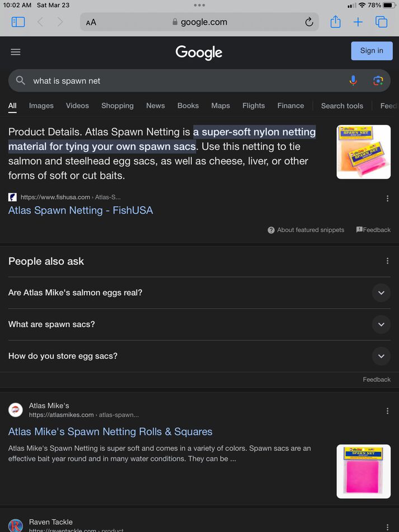399x532 pixels.
Task: Switch to the Shopping results tab
Action: click(118, 106)
